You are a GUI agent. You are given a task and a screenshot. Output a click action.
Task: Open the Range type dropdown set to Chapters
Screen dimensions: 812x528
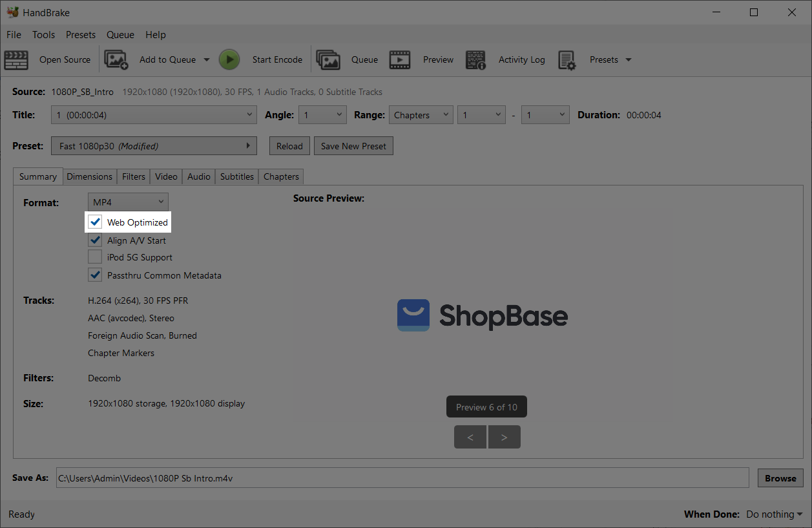pyautogui.click(x=421, y=115)
